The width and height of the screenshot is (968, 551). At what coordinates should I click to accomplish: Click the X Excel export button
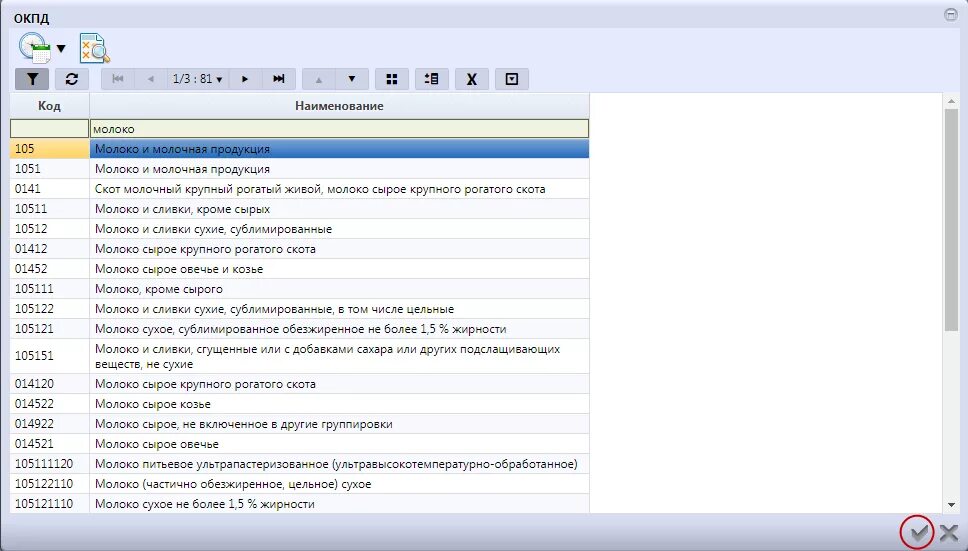pyautogui.click(x=472, y=79)
